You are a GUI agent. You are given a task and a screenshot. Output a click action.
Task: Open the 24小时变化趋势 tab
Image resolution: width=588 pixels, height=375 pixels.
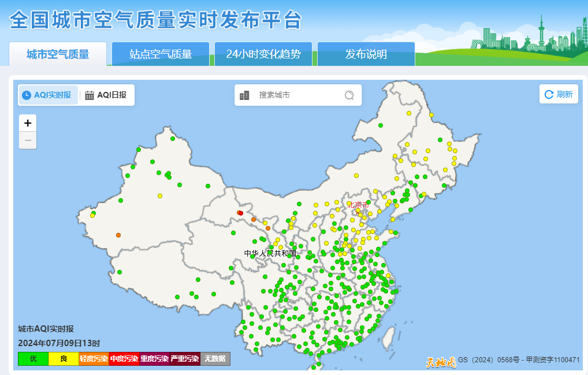[263, 54]
